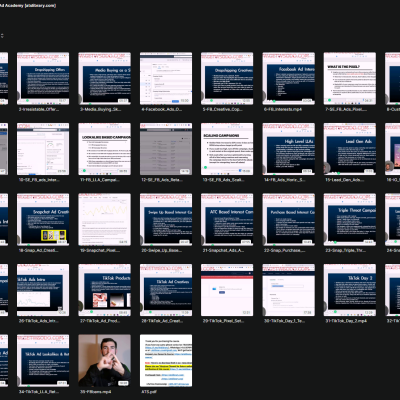The image size is (400, 400).
Task: Select the file name '6-FB_Interests.mp4'
Action: pyautogui.click(x=283, y=109)
